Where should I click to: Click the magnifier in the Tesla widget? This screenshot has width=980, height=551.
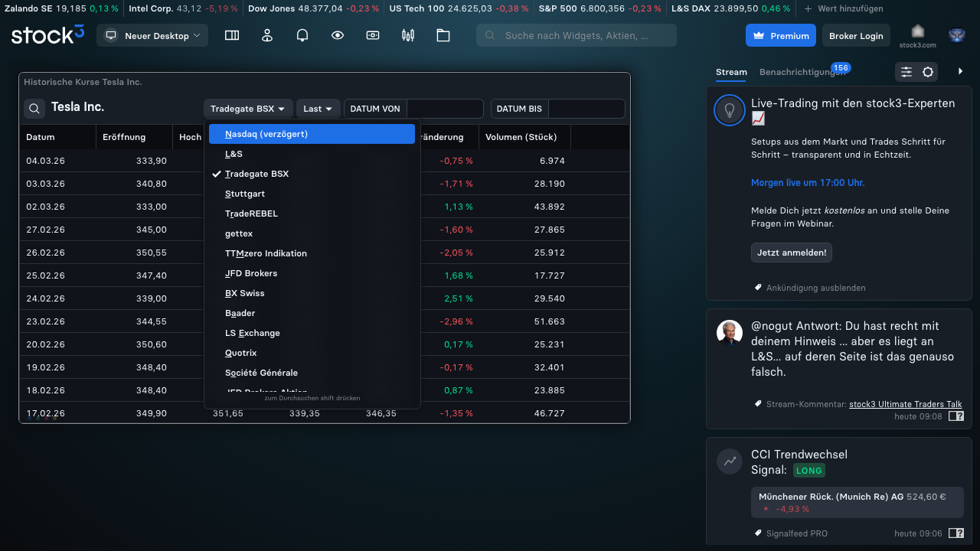pyautogui.click(x=34, y=108)
